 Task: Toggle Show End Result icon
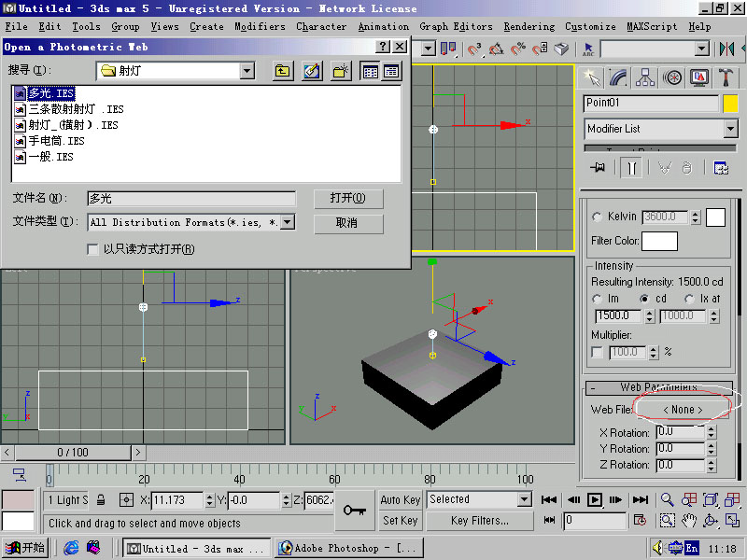pos(632,168)
